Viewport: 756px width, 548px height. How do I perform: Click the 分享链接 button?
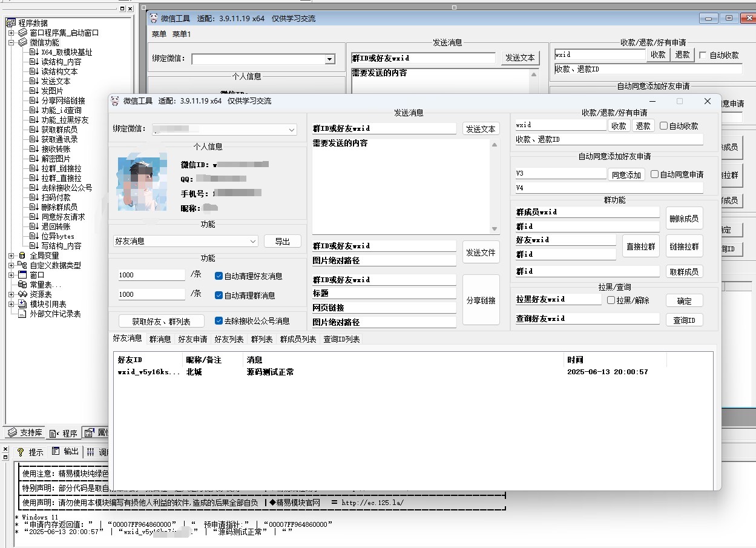[481, 300]
